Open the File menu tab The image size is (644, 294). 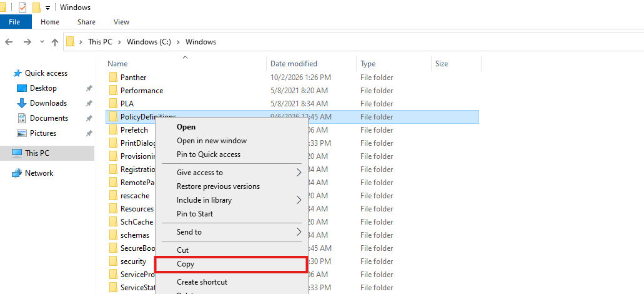(x=15, y=22)
